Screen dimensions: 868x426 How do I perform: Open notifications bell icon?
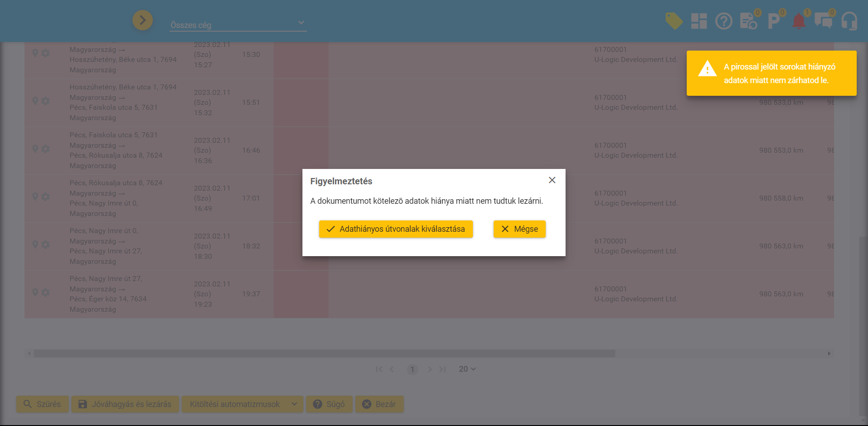tap(798, 21)
